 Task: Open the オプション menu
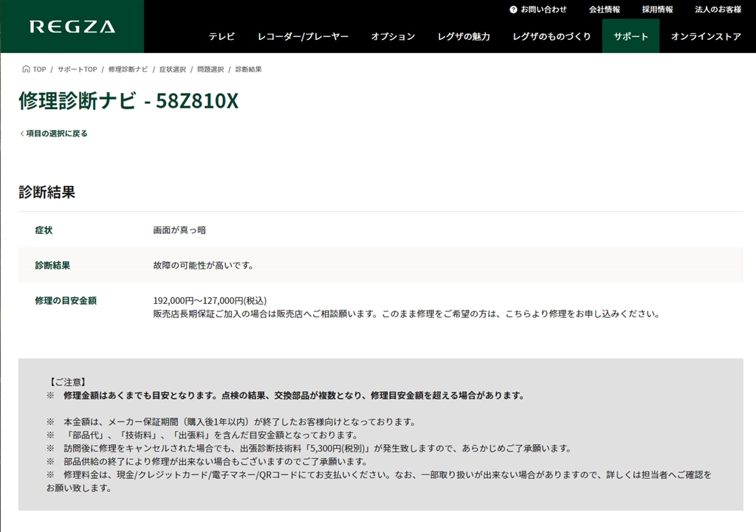(x=393, y=37)
